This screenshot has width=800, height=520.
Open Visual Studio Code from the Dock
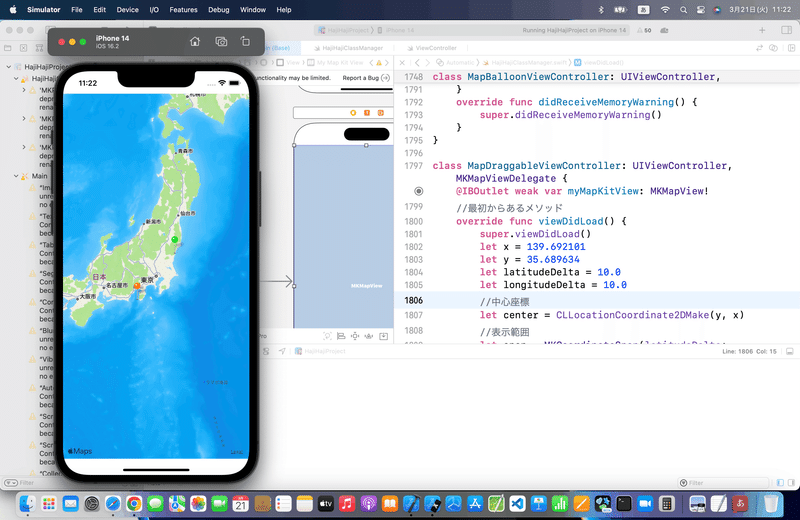(517, 504)
